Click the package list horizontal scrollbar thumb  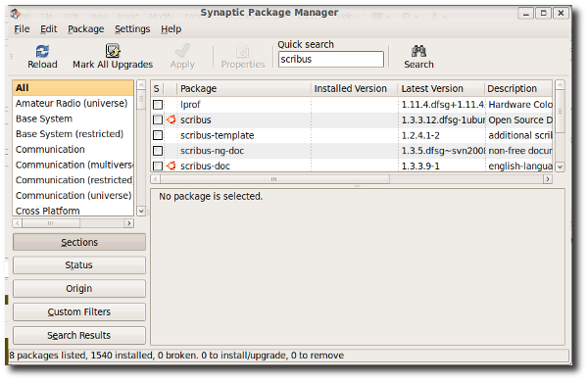pyautogui.click(x=274, y=179)
